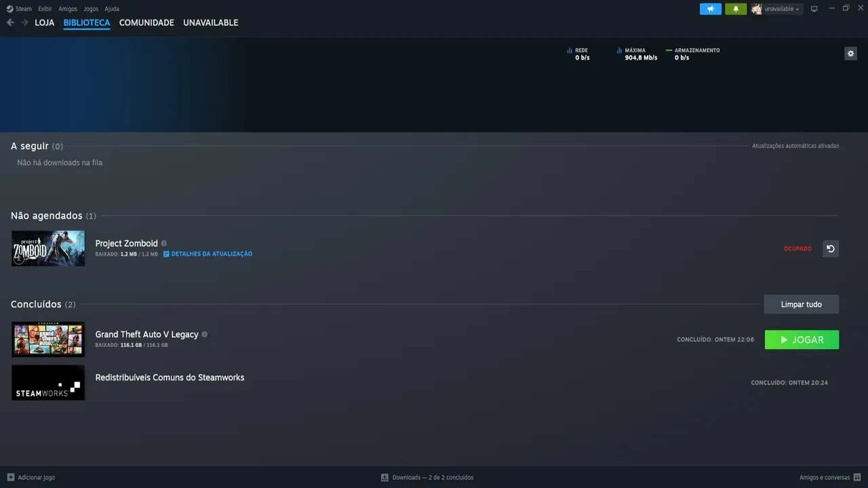Open download settings gear

pos(851,54)
